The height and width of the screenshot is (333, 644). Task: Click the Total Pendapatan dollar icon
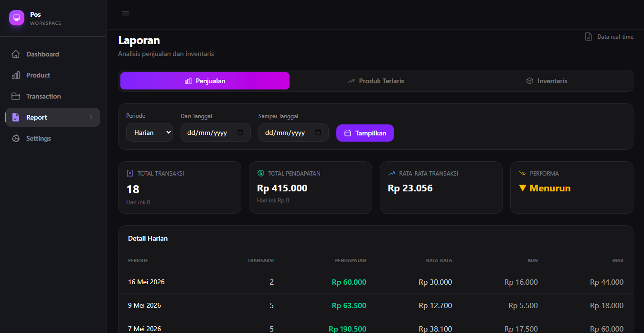click(261, 173)
